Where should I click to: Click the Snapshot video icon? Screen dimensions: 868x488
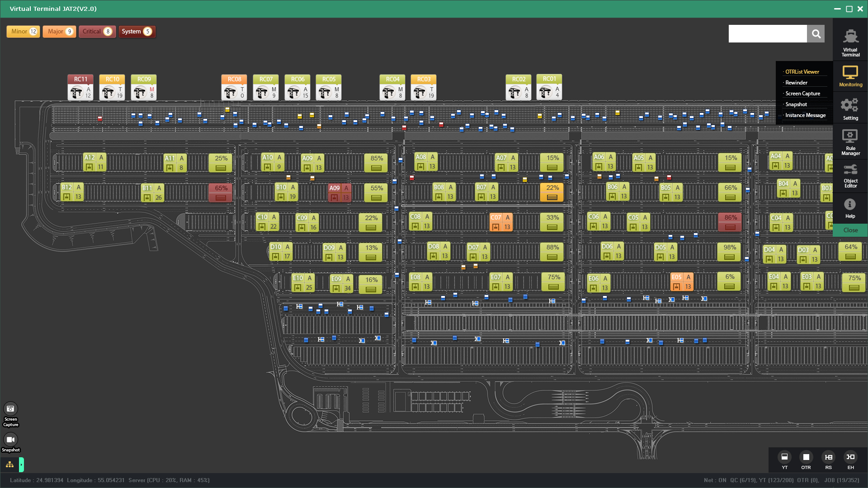[10, 440]
